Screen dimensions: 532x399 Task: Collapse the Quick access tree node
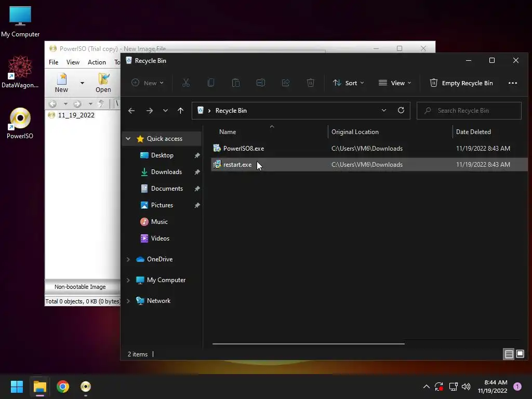coord(128,138)
